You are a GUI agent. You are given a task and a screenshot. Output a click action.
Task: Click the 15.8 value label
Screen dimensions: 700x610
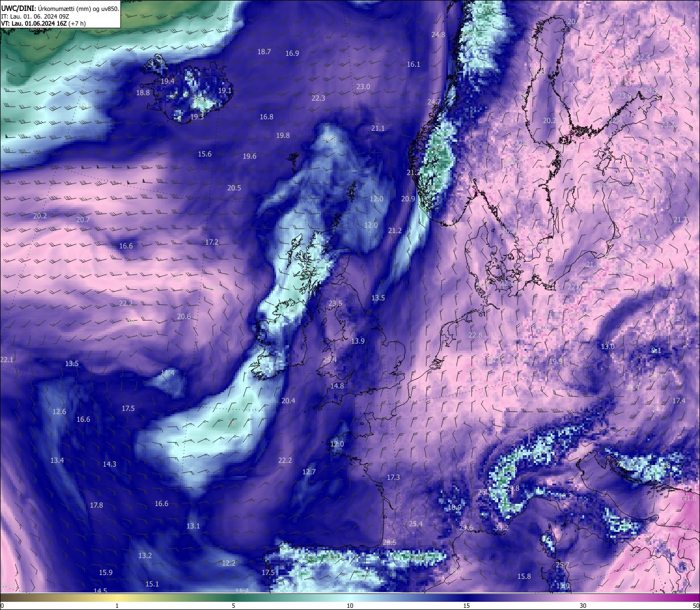(524, 576)
